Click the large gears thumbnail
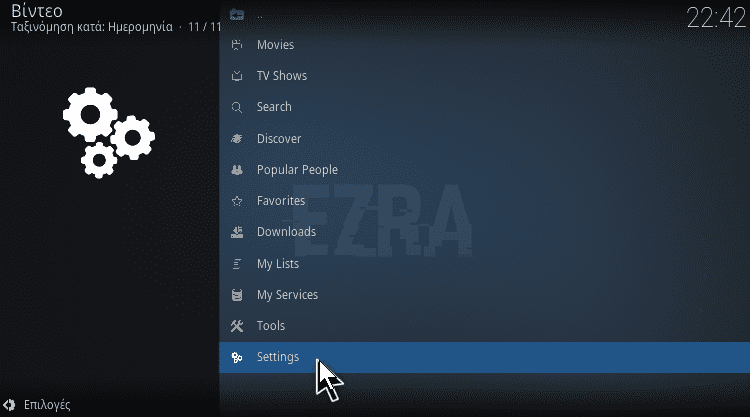The image size is (750, 417). 109,132
